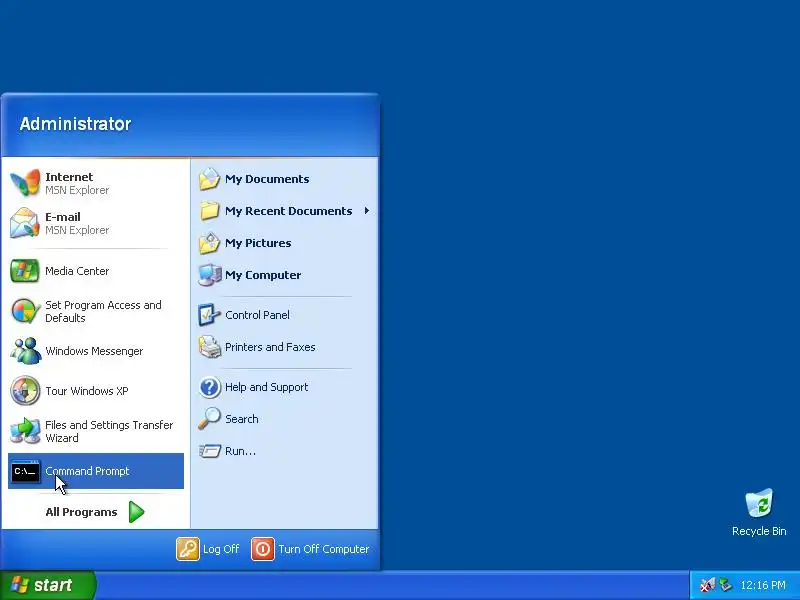Click the Recycle Bin label text

click(759, 531)
